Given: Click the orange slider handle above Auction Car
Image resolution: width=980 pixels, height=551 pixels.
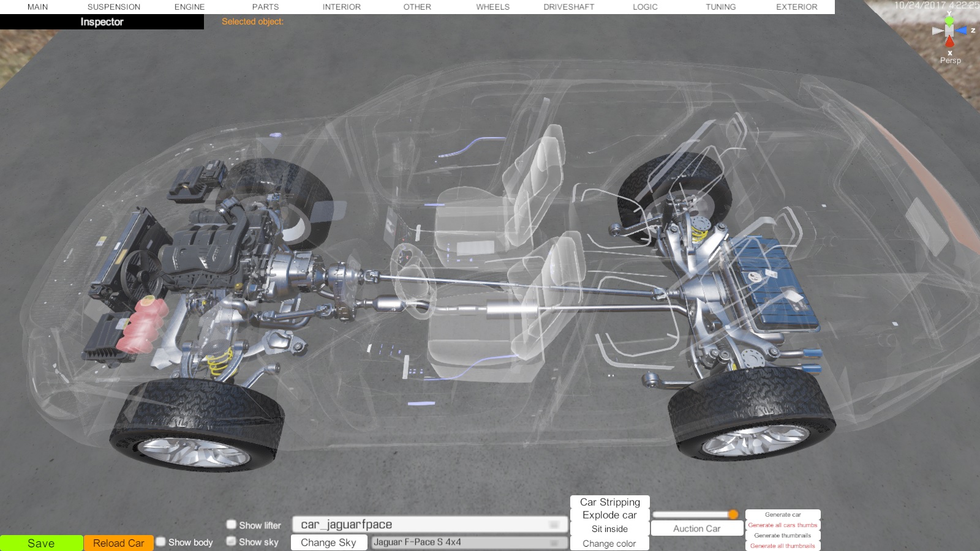Looking at the screenshot, I should point(733,514).
